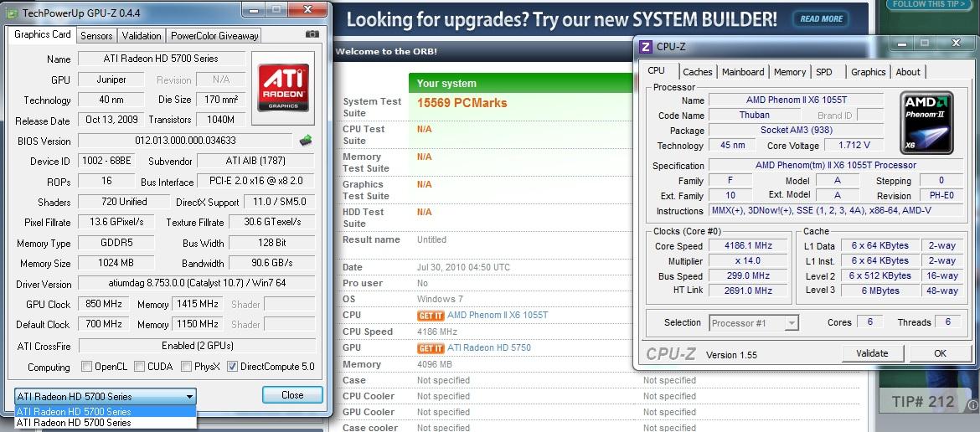The height and width of the screenshot is (432, 980).
Task: Click the GPU Clock 850 MHz field
Action: 103,304
